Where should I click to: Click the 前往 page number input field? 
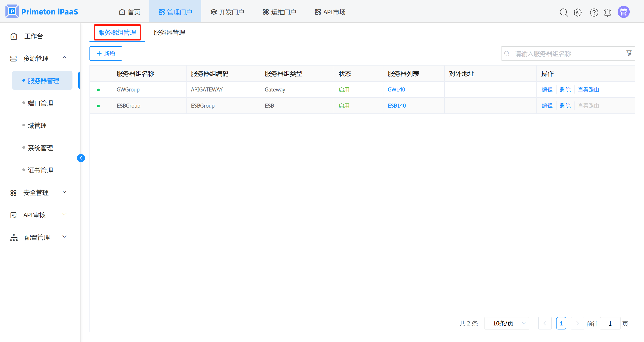click(610, 323)
